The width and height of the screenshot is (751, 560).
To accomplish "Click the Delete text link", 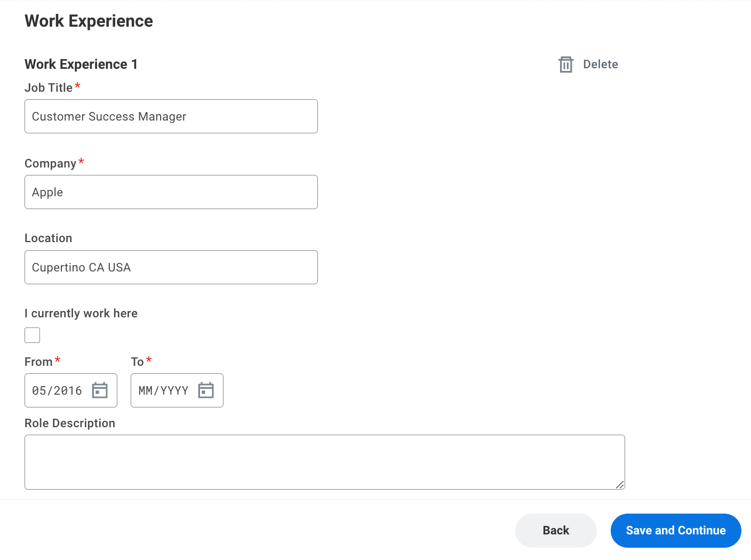I will 601,65.
